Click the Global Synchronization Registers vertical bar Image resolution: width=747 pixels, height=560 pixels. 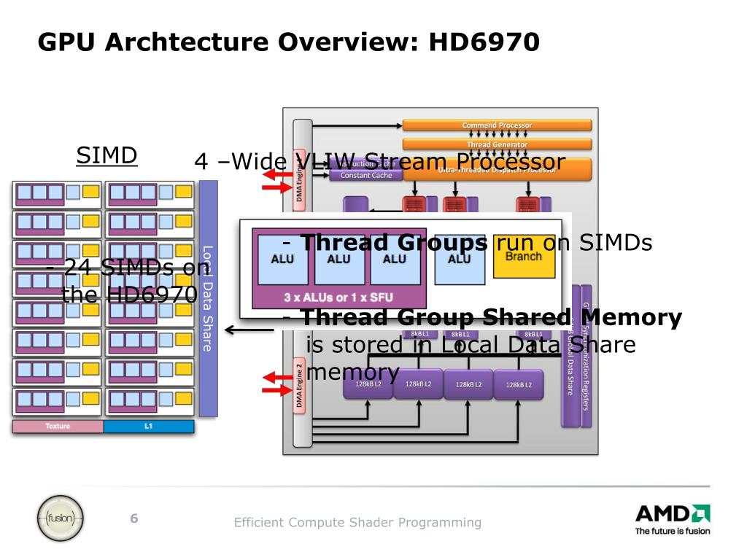pyautogui.click(x=586, y=356)
